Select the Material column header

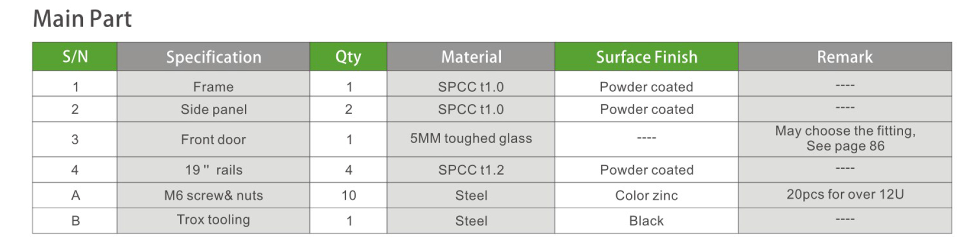point(471,57)
